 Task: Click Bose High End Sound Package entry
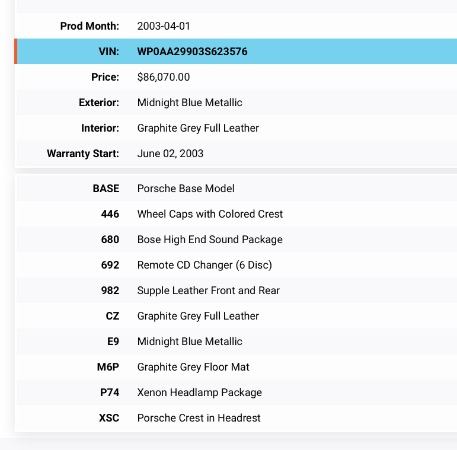pos(210,239)
